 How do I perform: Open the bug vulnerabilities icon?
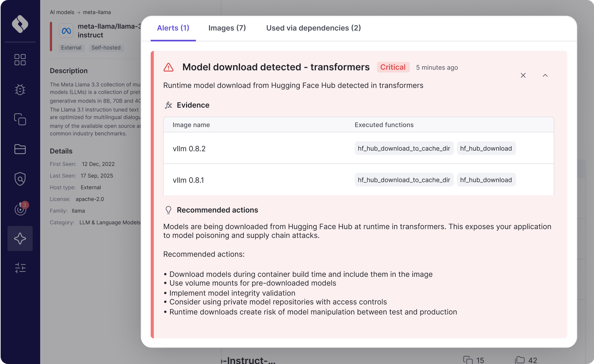(20, 89)
